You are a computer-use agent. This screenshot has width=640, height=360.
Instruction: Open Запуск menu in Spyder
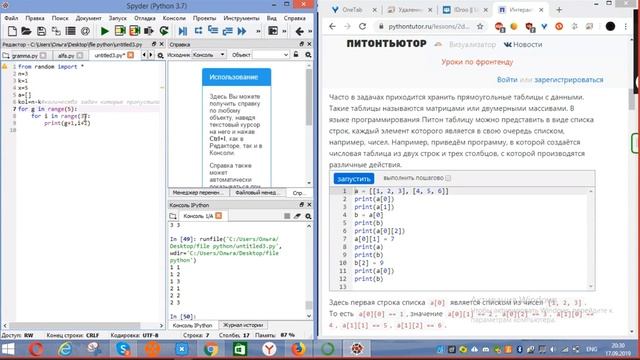coord(118,18)
